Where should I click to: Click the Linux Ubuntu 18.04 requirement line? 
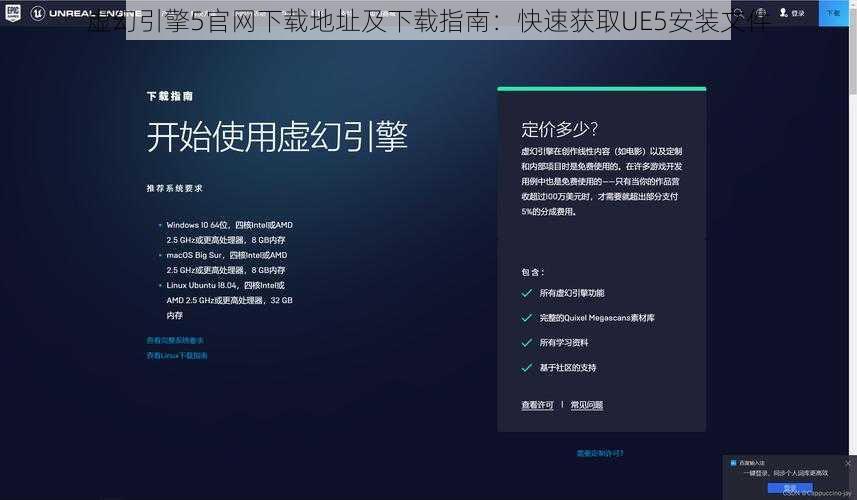pos(229,300)
